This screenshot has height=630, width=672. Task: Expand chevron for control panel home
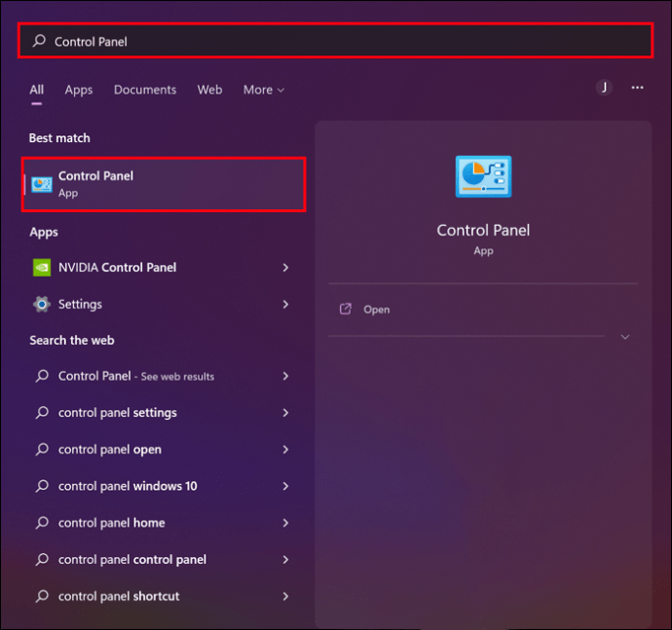pyautogui.click(x=285, y=523)
